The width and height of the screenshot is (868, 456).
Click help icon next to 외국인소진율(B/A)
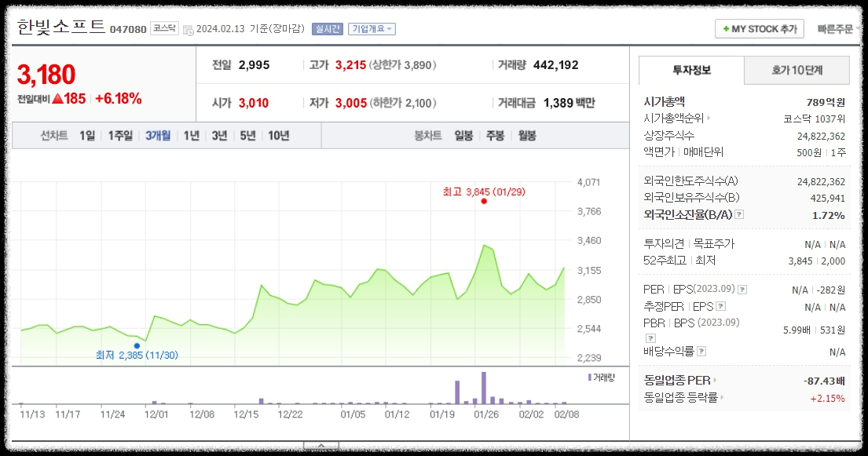pos(739,214)
